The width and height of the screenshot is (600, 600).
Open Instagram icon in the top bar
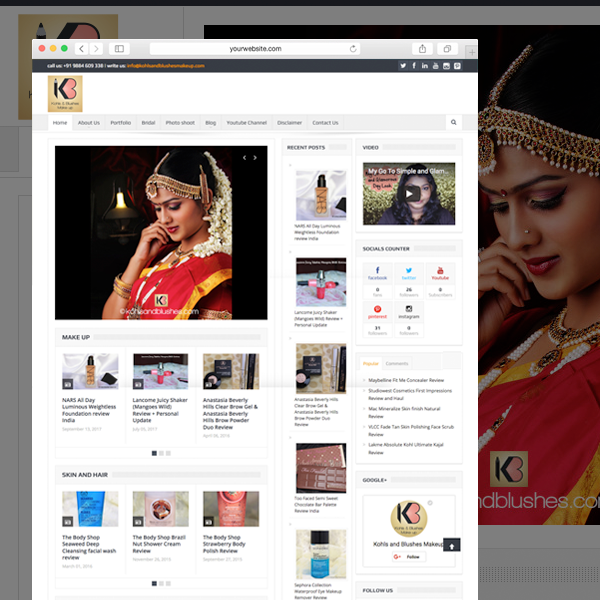point(446,66)
